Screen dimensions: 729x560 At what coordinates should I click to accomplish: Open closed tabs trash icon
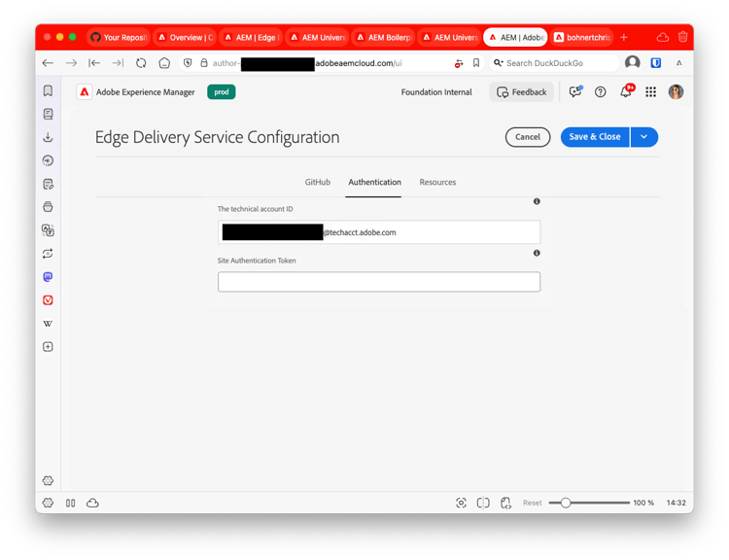point(683,37)
